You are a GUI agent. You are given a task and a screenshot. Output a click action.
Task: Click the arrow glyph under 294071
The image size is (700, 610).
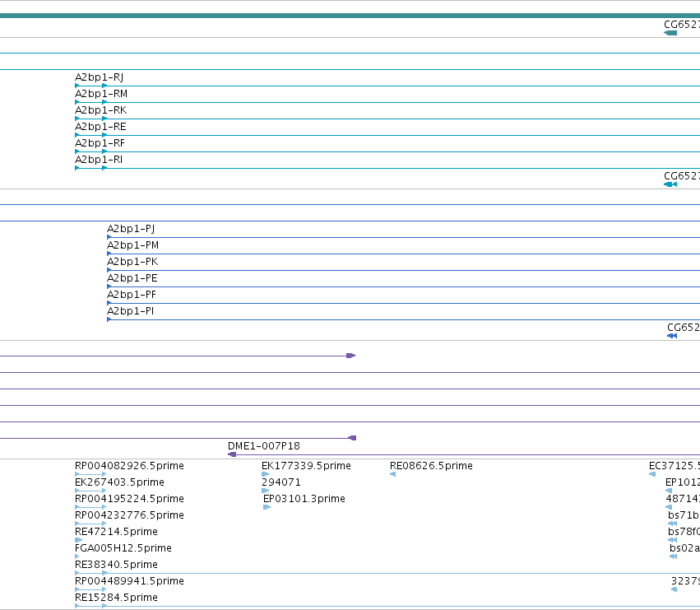[265, 491]
